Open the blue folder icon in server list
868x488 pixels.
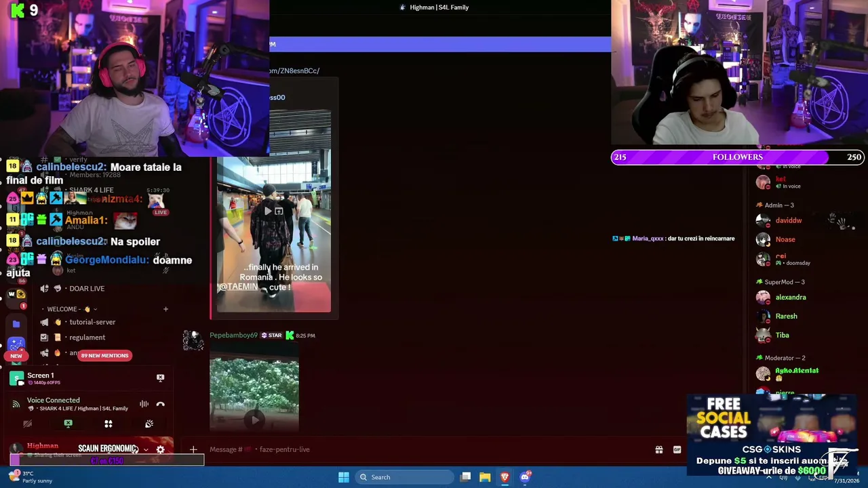coord(16,324)
